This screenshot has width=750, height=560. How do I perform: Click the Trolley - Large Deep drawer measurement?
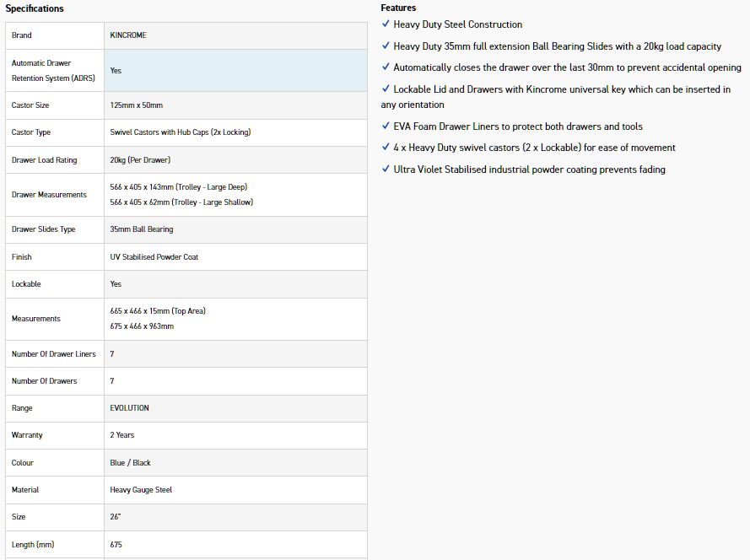pos(178,187)
